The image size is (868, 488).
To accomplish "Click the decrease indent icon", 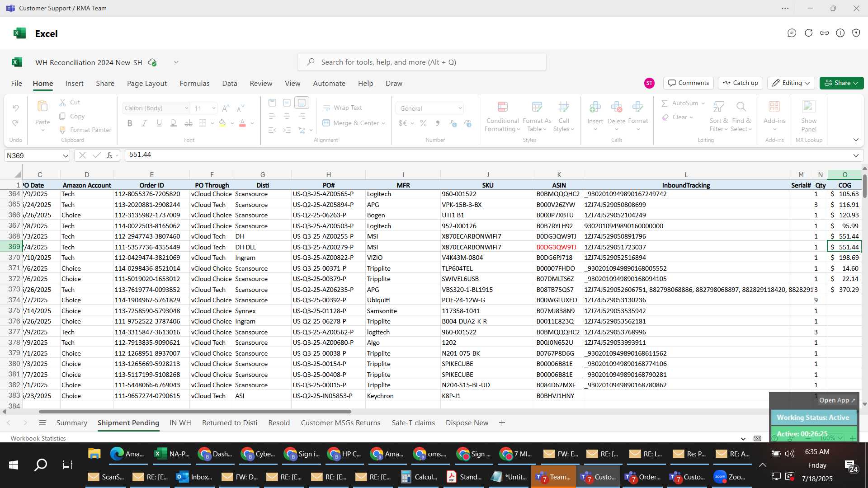I will coord(272,130).
